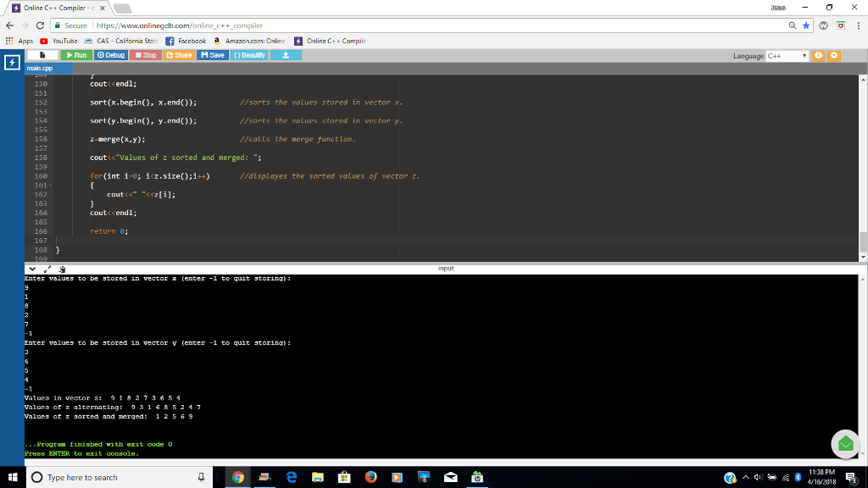868x488 pixels.
Task: Open the Amazon.com bookmark
Action: 249,41
